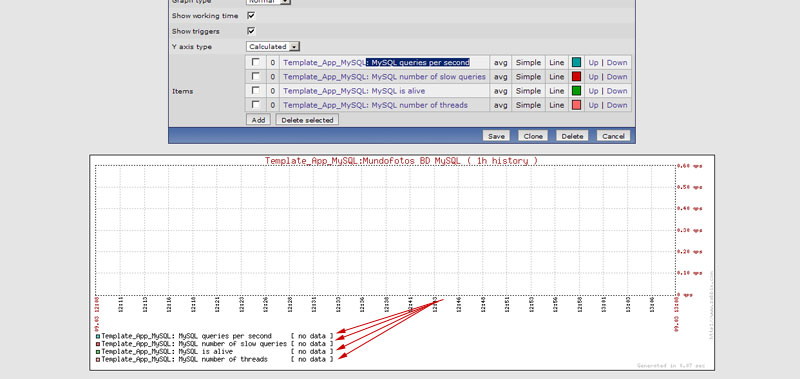This screenshot has width=800, height=379.
Task: Click the Y axis type label
Action: [192, 46]
